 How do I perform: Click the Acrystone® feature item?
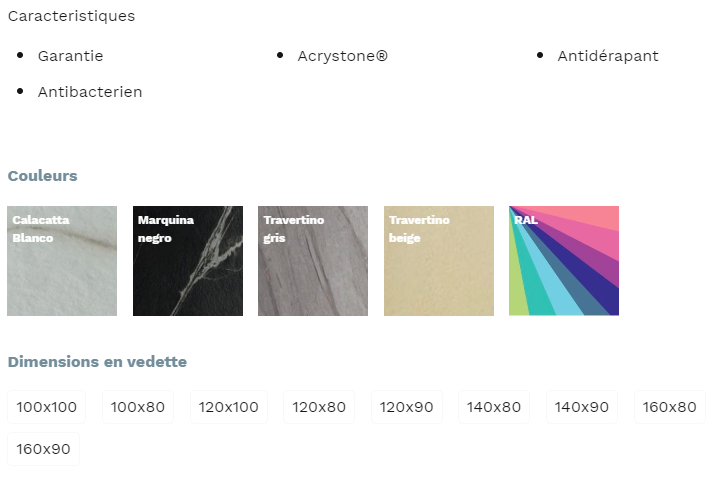tap(343, 56)
